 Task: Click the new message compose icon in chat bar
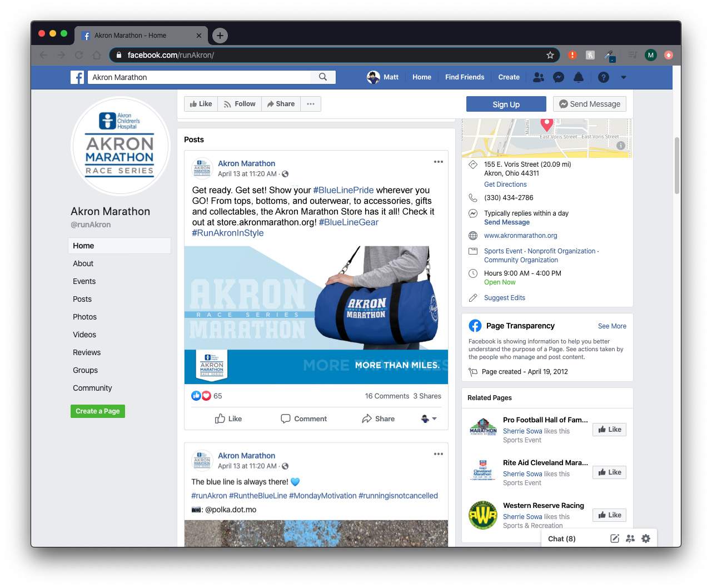pyautogui.click(x=615, y=539)
